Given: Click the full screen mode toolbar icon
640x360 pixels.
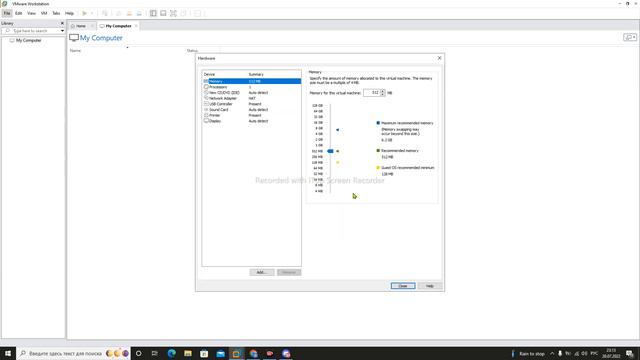Looking at the screenshot, I should (x=173, y=13).
